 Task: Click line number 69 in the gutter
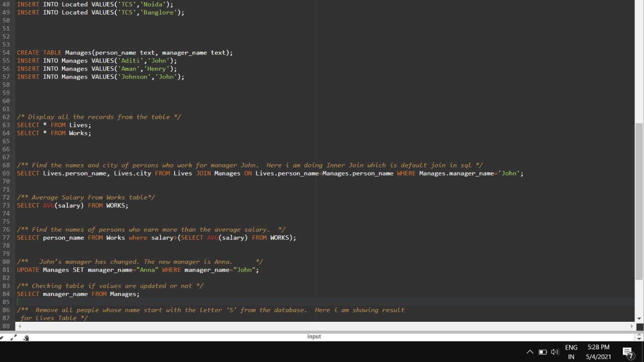pyautogui.click(x=7, y=173)
